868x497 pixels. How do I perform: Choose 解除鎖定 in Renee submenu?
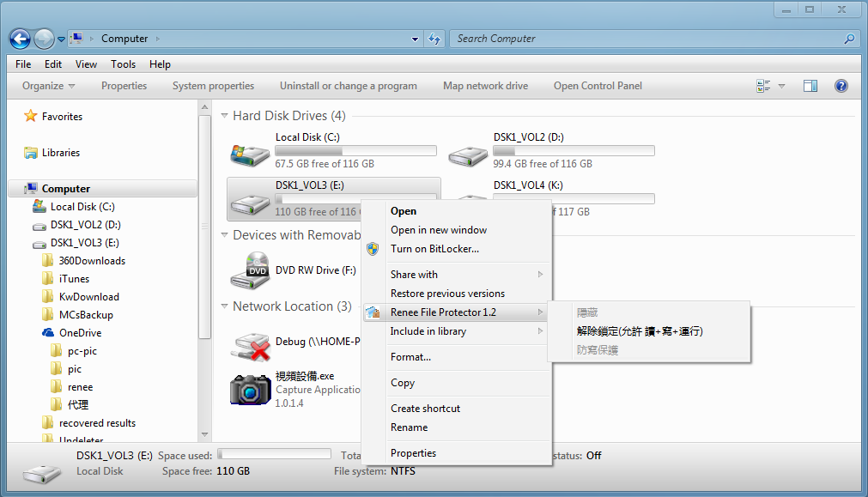[640, 331]
